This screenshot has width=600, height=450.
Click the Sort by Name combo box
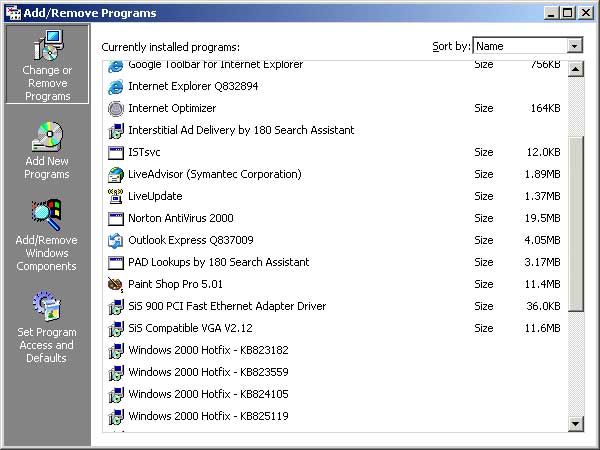(x=528, y=46)
